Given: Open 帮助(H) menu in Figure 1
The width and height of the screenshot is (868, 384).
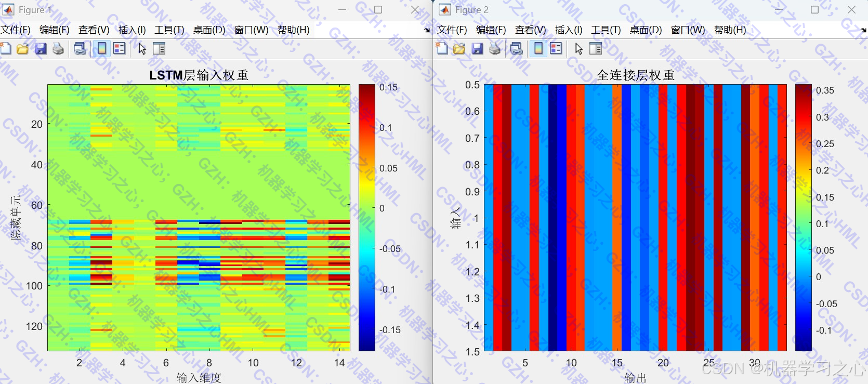Looking at the screenshot, I should 294,30.
